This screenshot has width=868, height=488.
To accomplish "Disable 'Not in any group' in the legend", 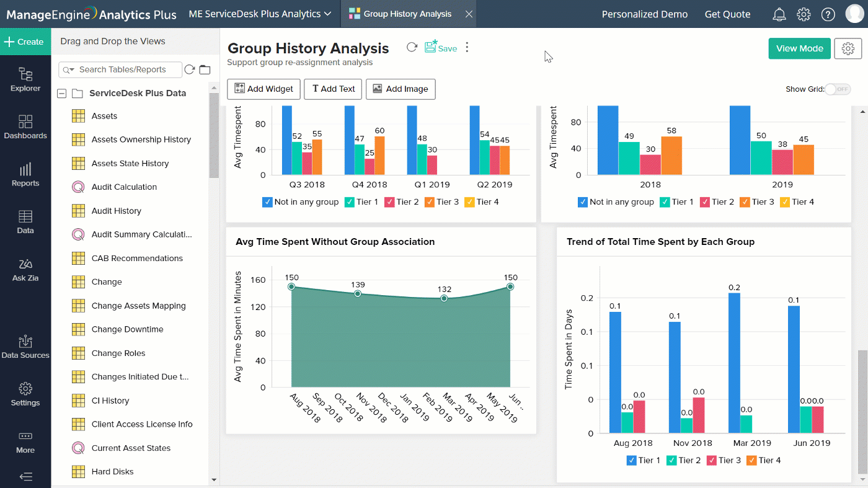I will [x=267, y=202].
